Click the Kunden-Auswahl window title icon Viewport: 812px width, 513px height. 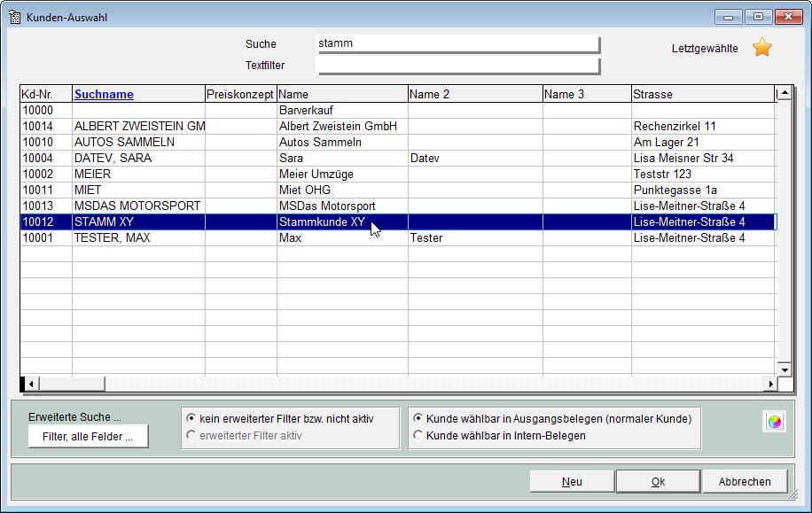coord(14,17)
